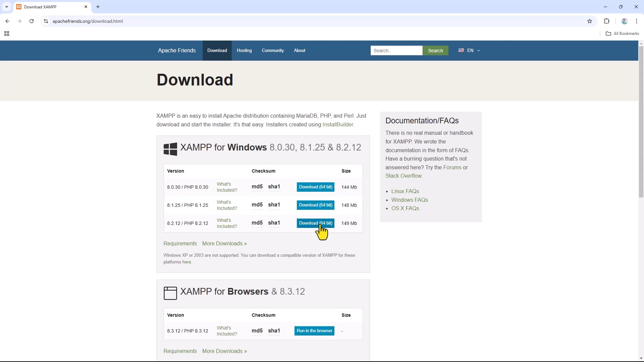The width and height of the screenshot is (644, 362).
Task: Navigate back using the back arrow icon
Action: click(x=7, y=21)
